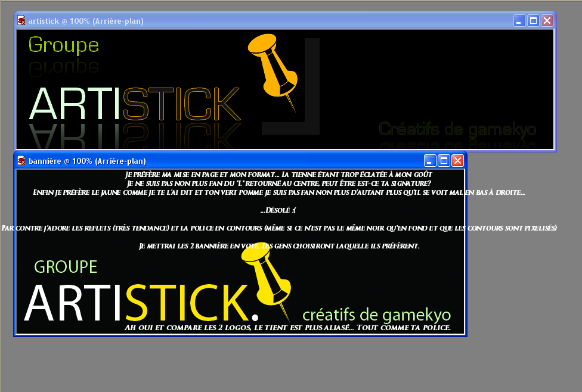The image size is (582, 392).
Task: Click white 'ARTI' letters in artistick window
Action: tap(74, 104)
